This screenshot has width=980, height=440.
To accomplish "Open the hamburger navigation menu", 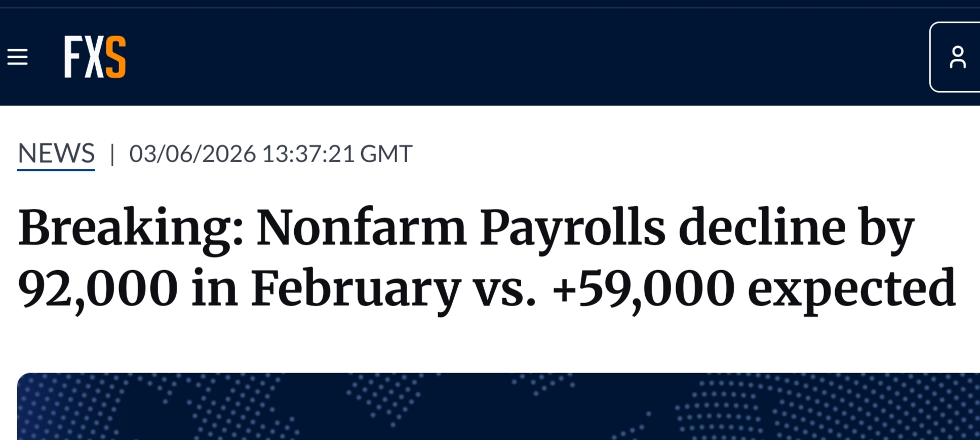I will pyautogui.click(x=17, y=57).
